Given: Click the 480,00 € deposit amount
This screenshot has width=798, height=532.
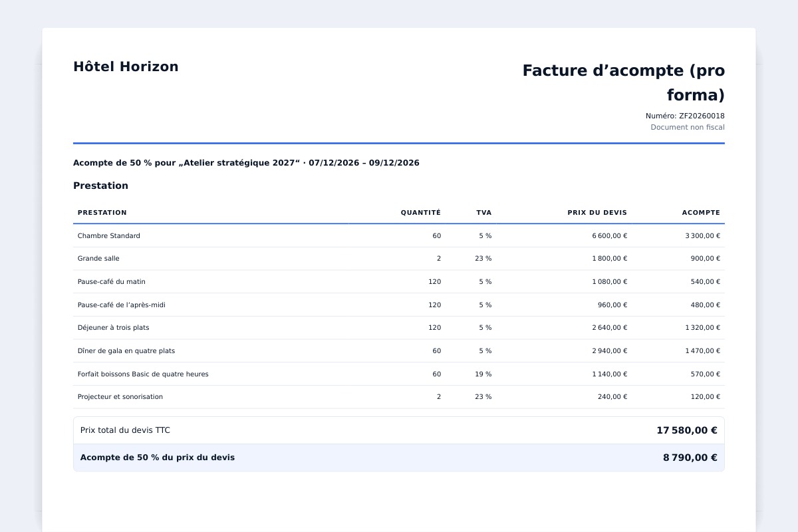Looking at the screenshot, I should tap(706, 305).
